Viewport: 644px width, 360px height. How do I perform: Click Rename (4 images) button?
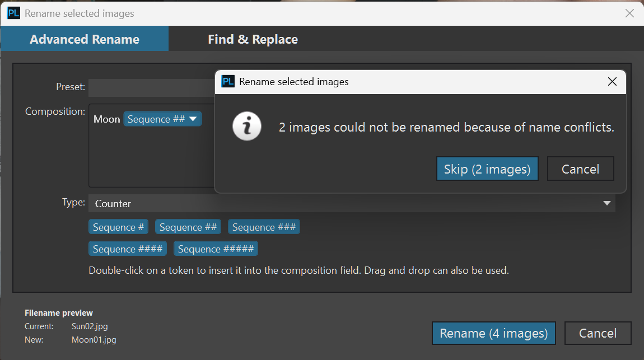493,333
